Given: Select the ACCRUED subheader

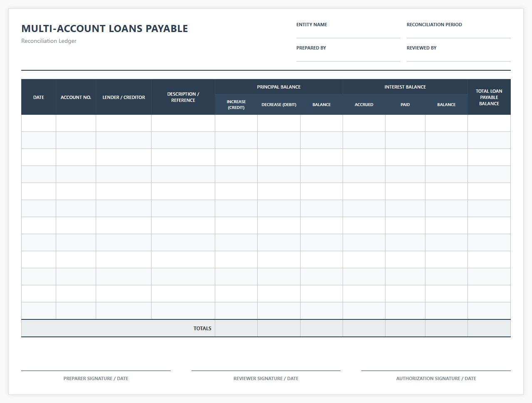Looking at the screenshot, I should (364, 104).
